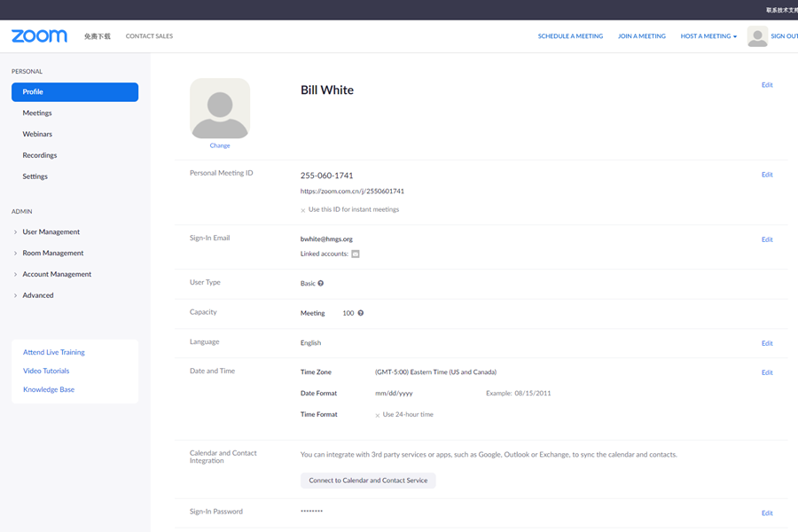Click the linked accounts email icon

[x=356, y=254]
